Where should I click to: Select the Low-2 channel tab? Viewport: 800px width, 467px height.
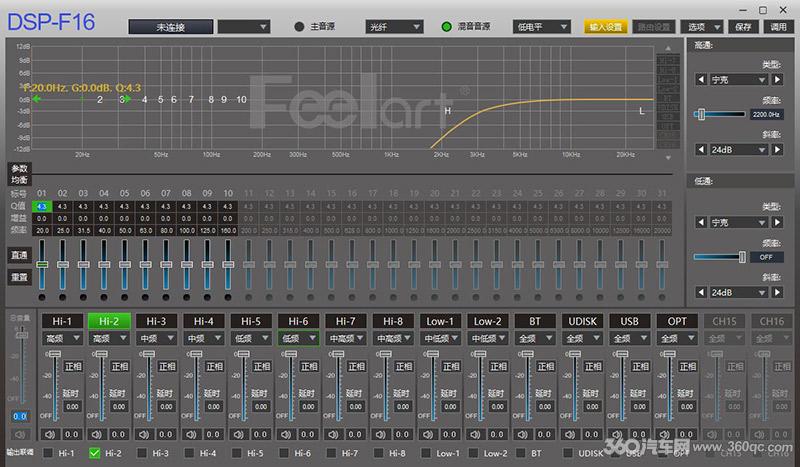pyautogui.click(x=488, y=321)
